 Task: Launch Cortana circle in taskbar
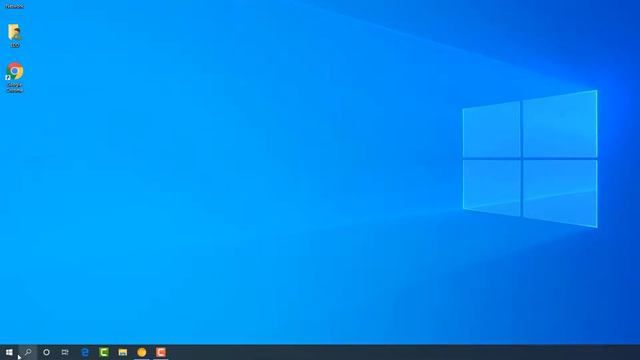[47, 352]
